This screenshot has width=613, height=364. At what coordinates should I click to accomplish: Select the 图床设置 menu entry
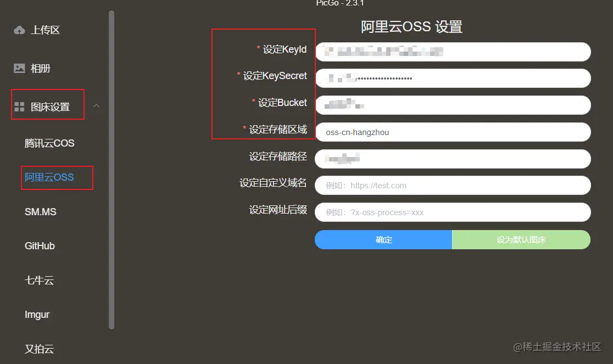pyautogui.click(x=50, y=107)
